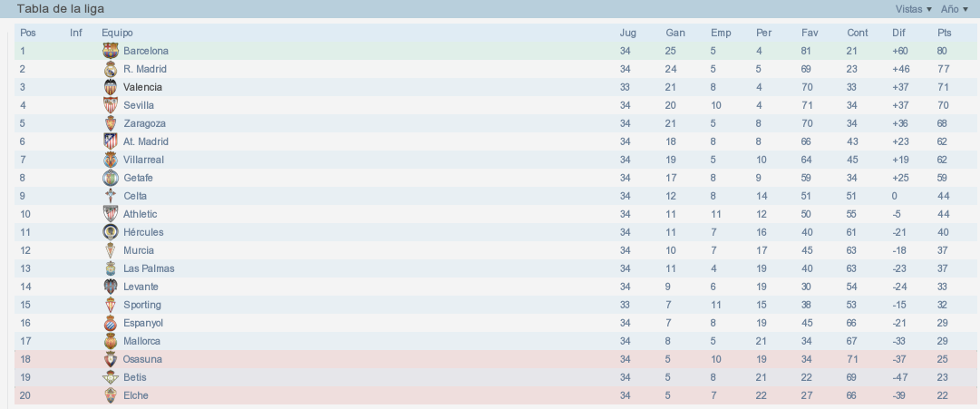
Task: Click the Espanyol badge icon
Action: [111, 323]
